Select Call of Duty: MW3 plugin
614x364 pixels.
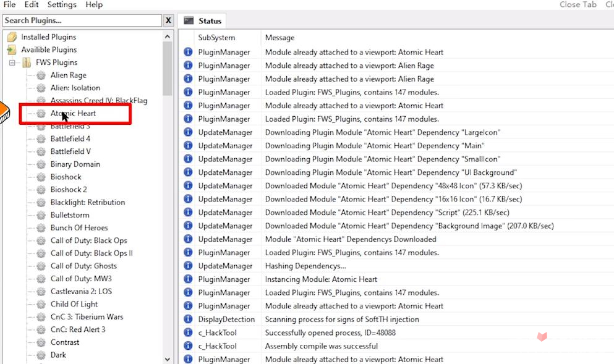tap(81, 279)
